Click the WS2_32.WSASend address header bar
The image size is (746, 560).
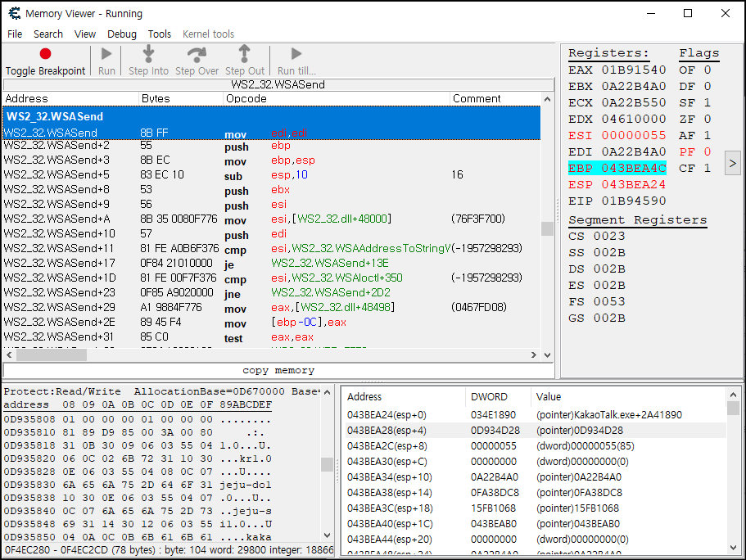coord(278,84)
